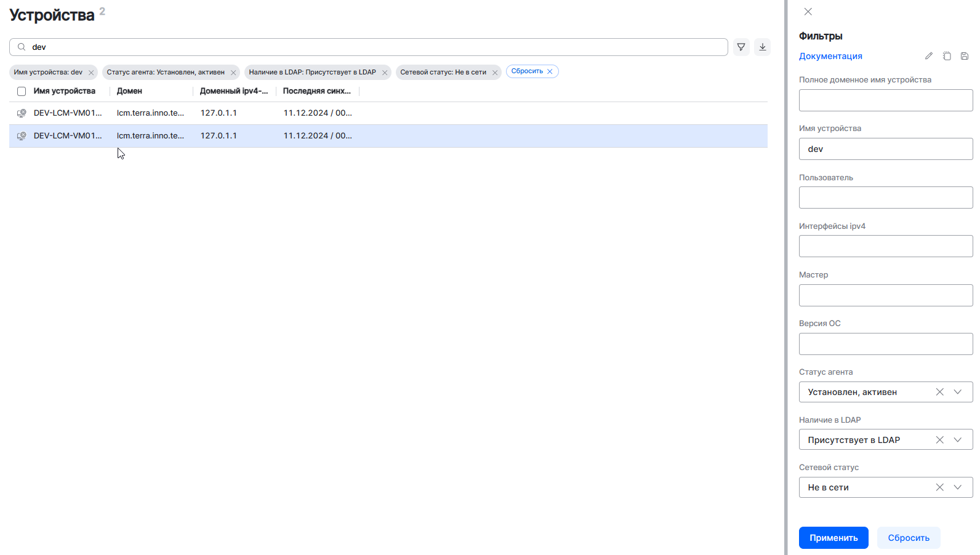Click the Пользователь input field
Screen dimensions: 980x555
(885, 198)
